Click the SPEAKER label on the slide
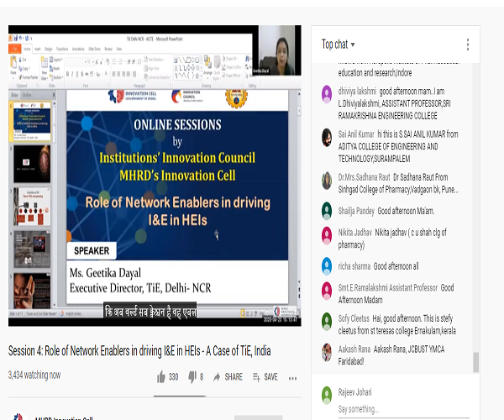Image resolution: width=504 pixels, height=420 pixels. click(x=92, y=250)
